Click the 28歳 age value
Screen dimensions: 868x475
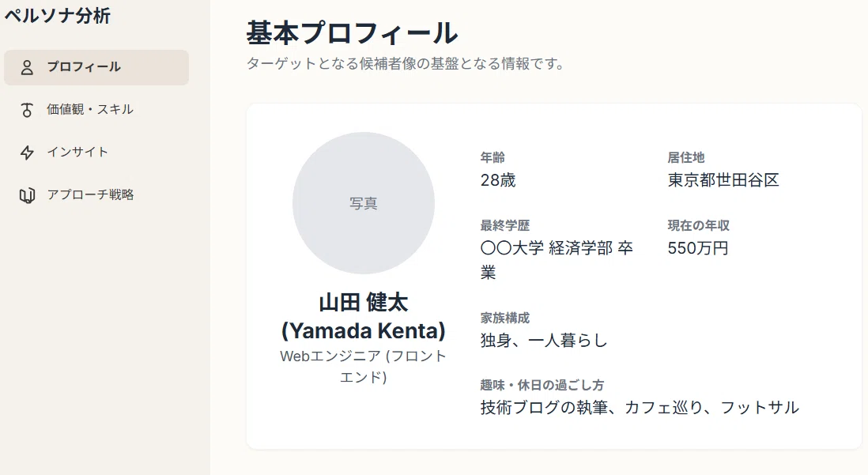tap(498, 180)
